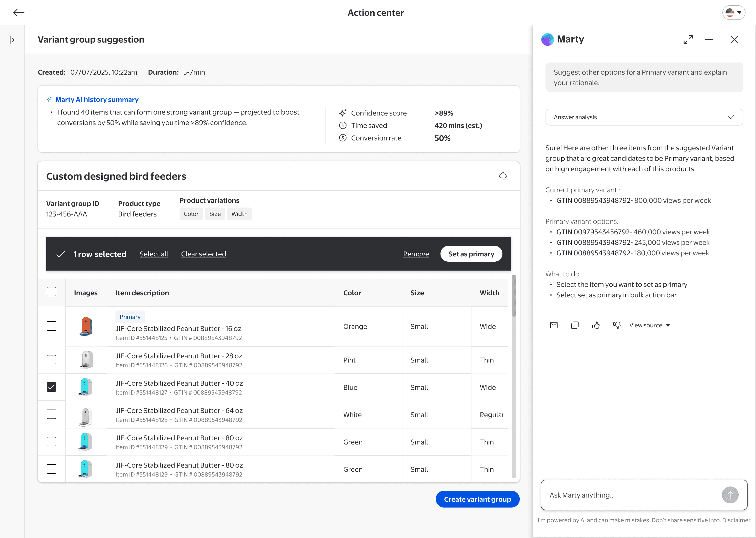756x538 pixels.
Task: Check the 16 oz Primary item checkbox
Action: point(51,326)
